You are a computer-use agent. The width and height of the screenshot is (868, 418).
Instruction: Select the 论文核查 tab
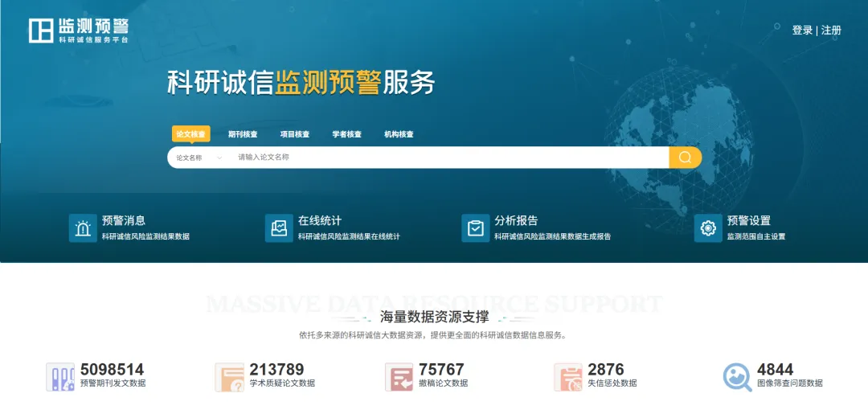(190, 134)
